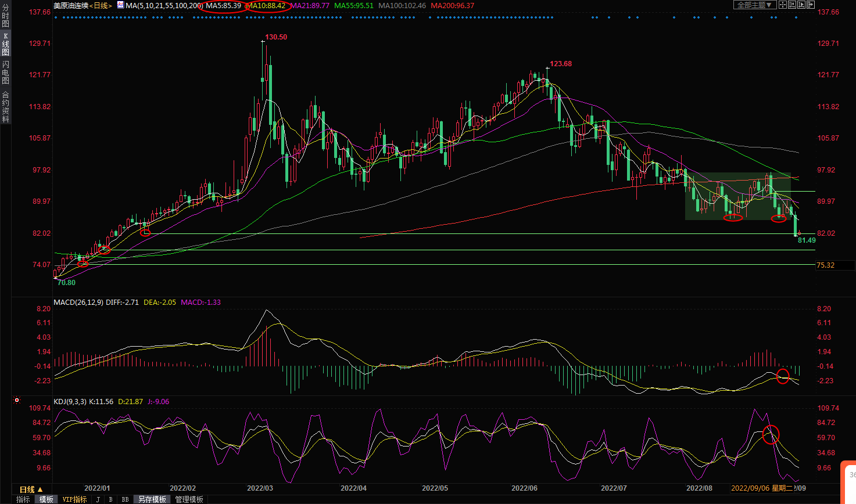The image size is (856, 504).
Task: Click the 75.32 price line label
Action: (825, 265)
